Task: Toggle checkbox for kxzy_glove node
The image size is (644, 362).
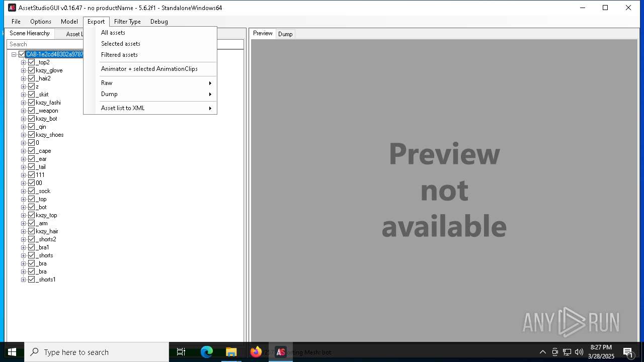Action: pyautogui.click(x=32, y=70)
